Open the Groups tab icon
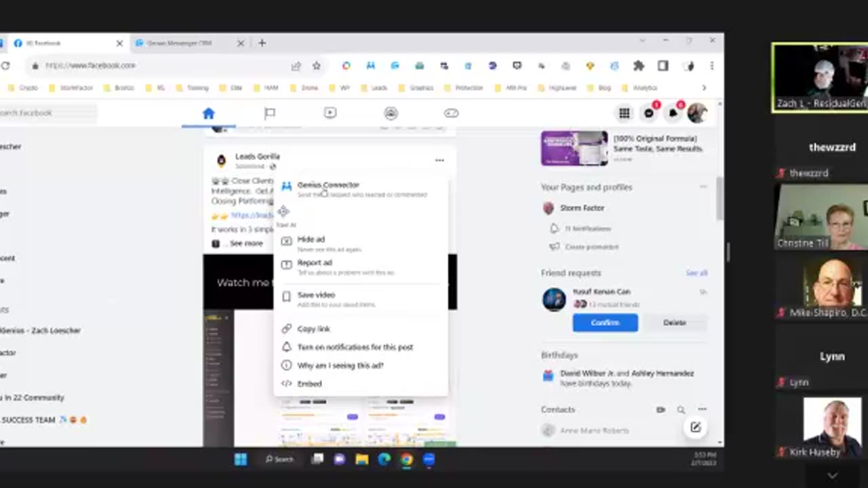The height and width of the screenshot is (488, 868). [x=391, y=113]
